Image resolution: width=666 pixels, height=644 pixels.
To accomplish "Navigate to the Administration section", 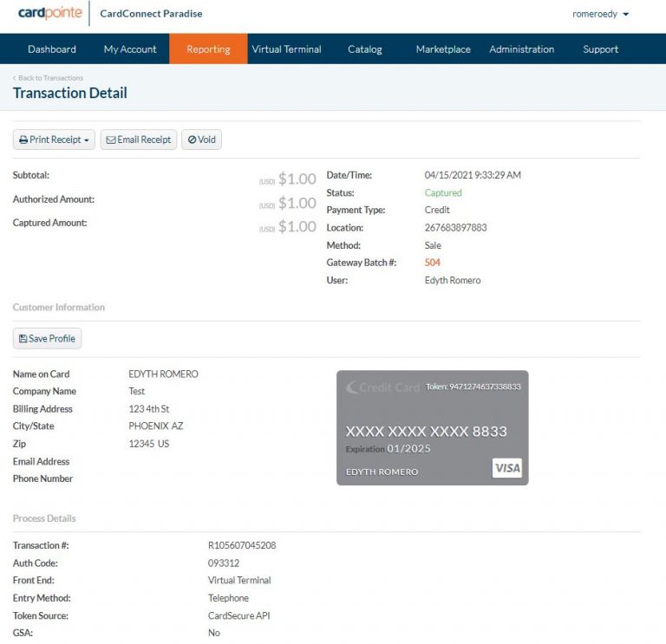I will click(x=521, y=49).
